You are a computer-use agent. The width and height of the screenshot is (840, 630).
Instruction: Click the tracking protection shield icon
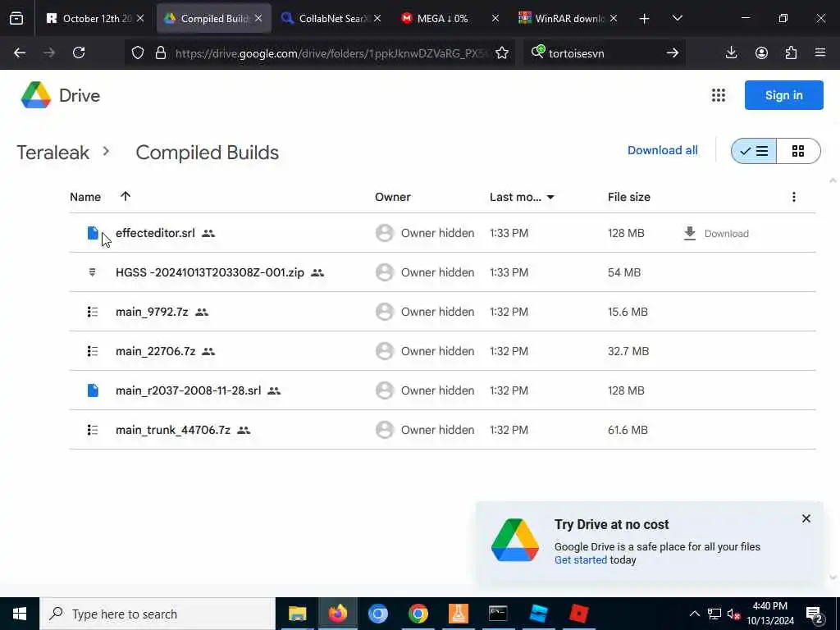click(138, 52)
